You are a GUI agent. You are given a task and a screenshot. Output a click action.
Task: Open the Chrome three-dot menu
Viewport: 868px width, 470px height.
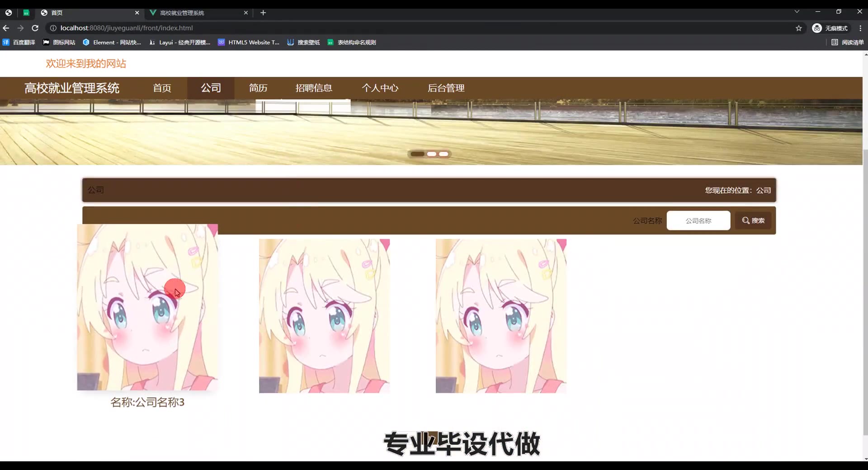click(x=860, y=28)
